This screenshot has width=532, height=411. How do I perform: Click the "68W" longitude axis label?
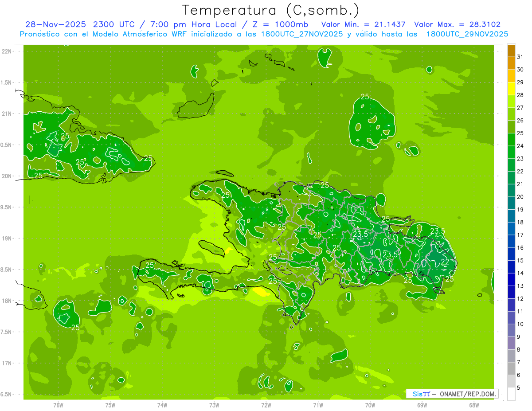click(474, 405)
